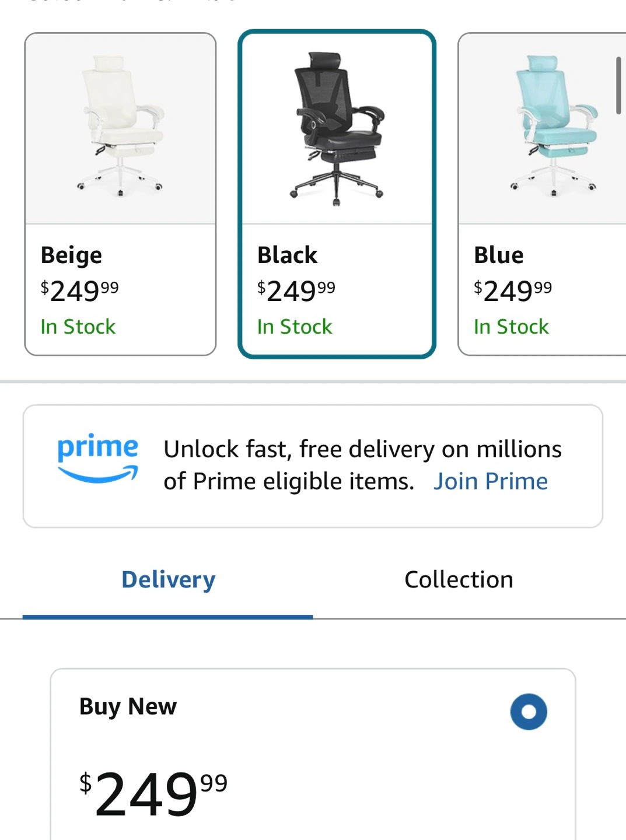626x840 pixels.
Task: Click the Prime logo
Action: click(x=98, y=458)
